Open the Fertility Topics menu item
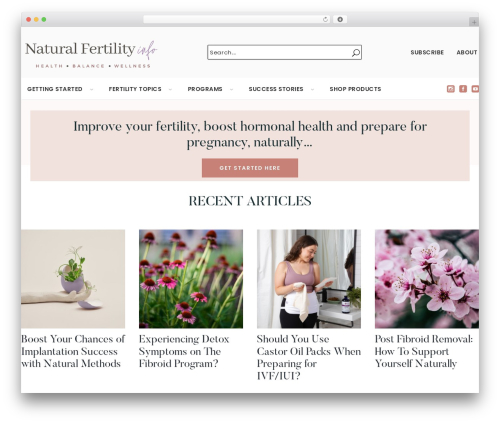Screen dimensions: 500x423 [135, 89]
